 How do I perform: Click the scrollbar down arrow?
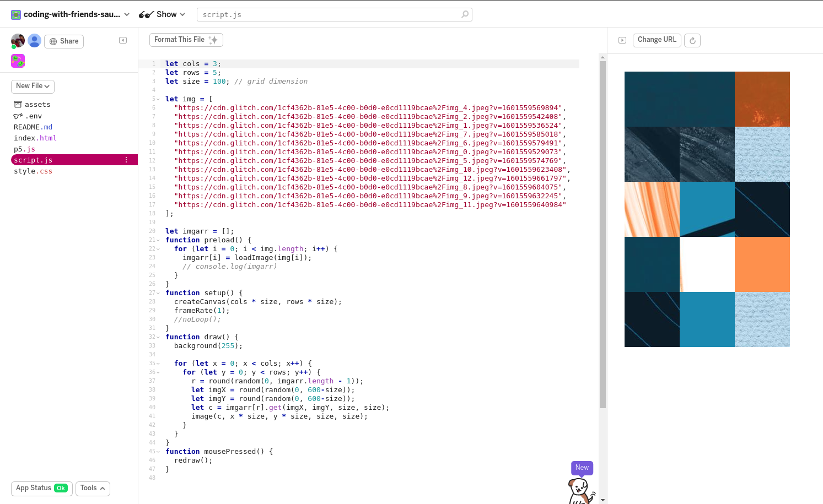(x=603, y=500)
